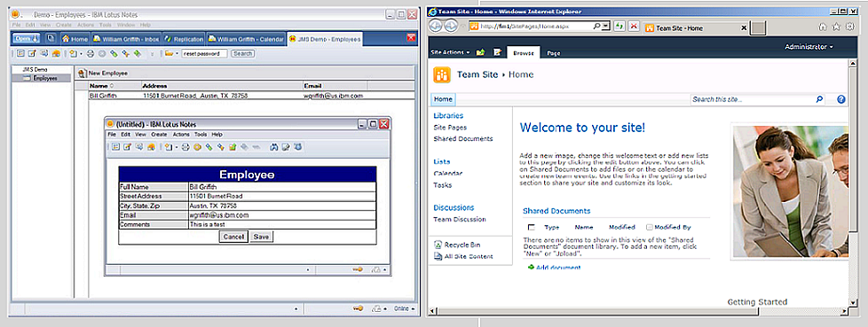Open the Online status dropdown in the Notes status bar

[x=404, y=308]
